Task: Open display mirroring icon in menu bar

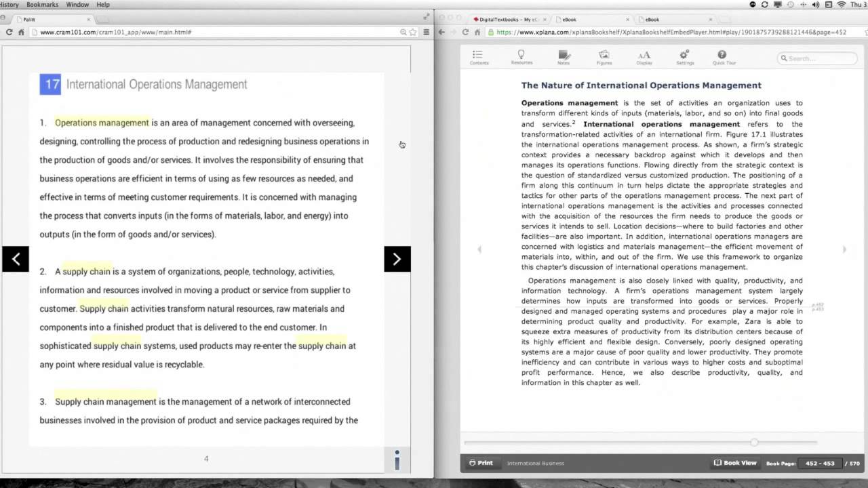Action: pos(778,5)
